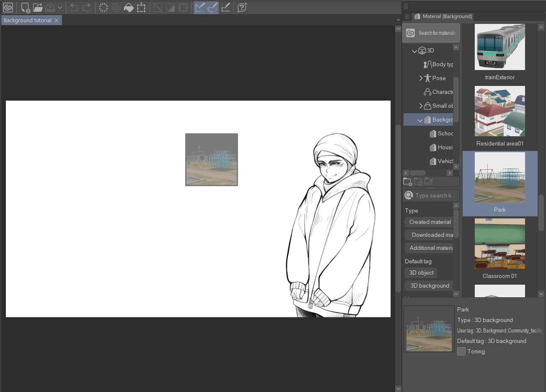The height and width of the screenshot is (392, 546).
Task: Open the Save dropdown arrow
Action: 60,8
